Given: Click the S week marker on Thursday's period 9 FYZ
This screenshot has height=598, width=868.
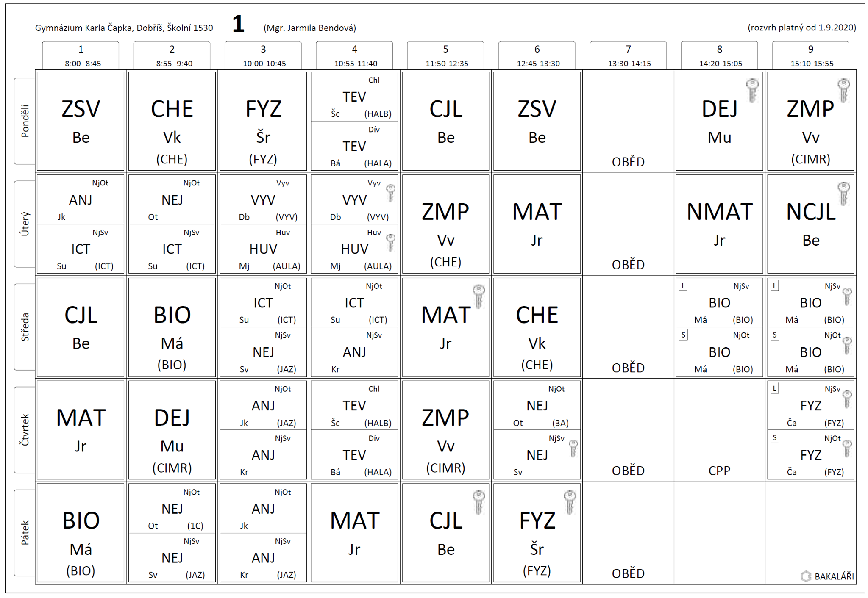Looking at the screenshot, I should coord(775,437).
